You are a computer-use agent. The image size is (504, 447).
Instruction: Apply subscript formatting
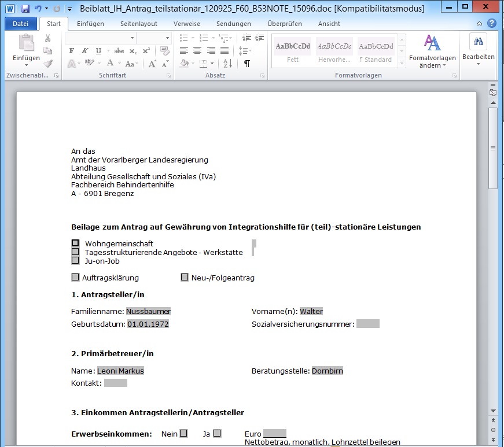click(x=133, y=51)
